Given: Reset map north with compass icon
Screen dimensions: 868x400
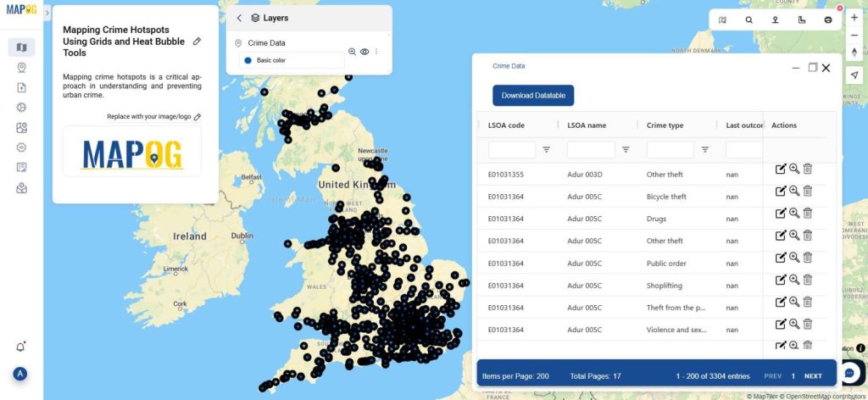Looking at the screenshot, I should 854,53.
